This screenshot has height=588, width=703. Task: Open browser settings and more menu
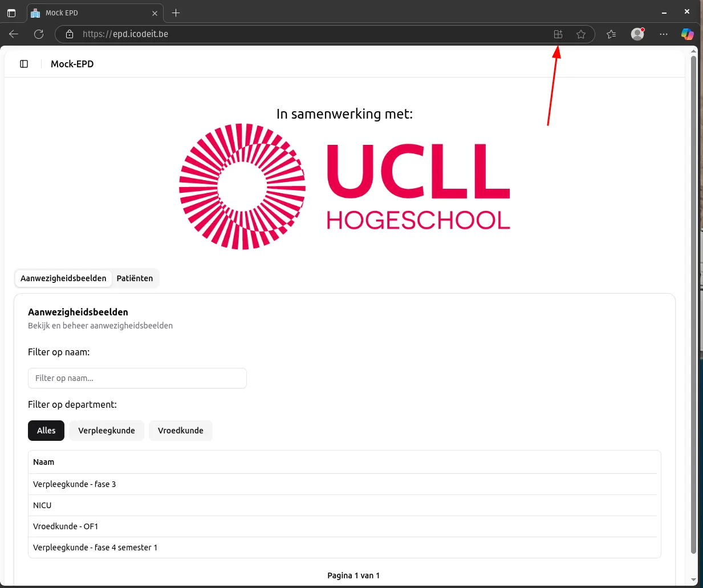(663, 34)
